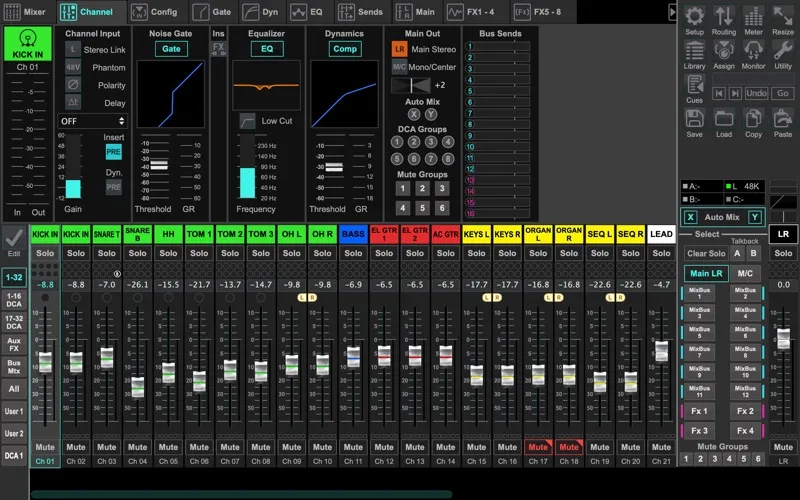Click the Edit checkmark icon
Screen dimensions: 800x500
click(14, 238)
